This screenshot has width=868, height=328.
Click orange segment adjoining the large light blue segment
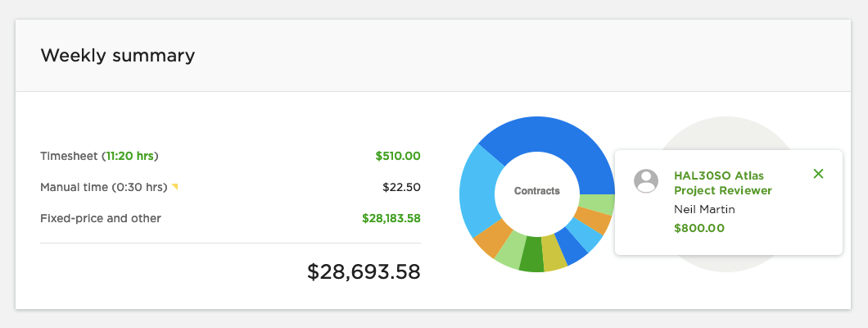493,240
